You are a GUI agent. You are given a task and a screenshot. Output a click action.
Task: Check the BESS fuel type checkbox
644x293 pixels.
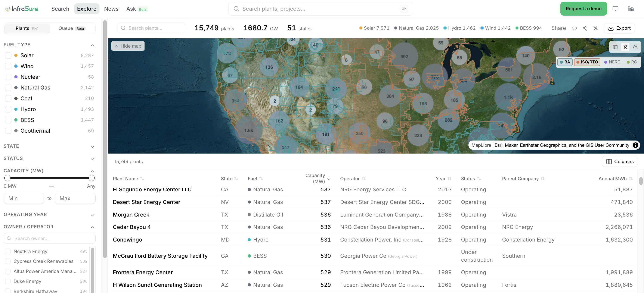click(8, 120)
